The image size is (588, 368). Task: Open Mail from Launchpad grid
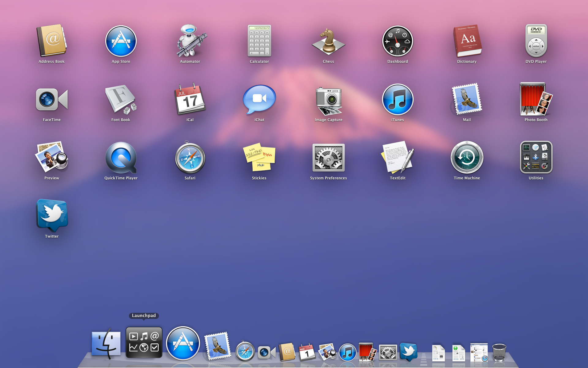(x=467, y=99)
